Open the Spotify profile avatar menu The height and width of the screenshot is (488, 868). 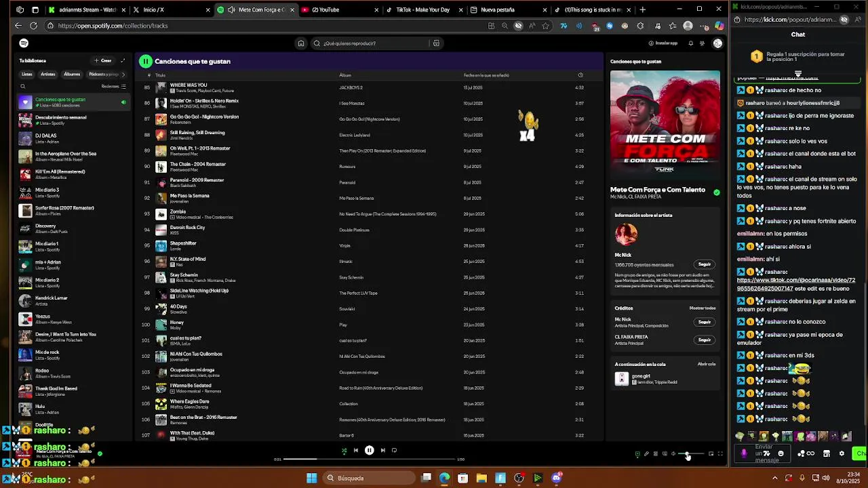[x=717, y=43]
